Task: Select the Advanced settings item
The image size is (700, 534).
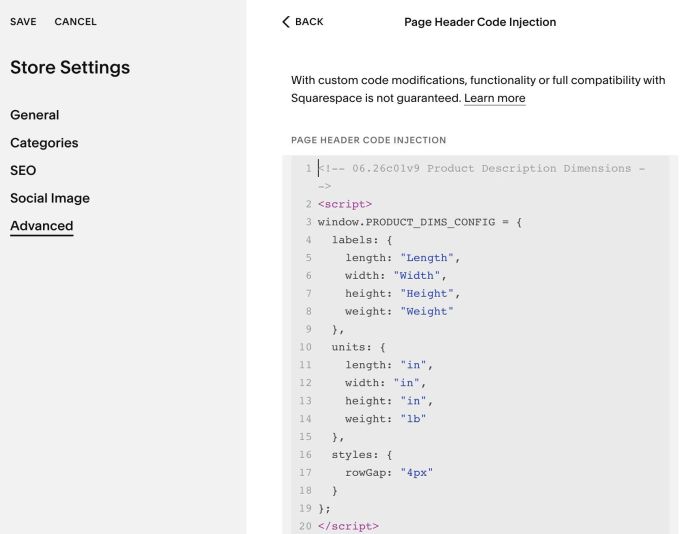Action: (42, 226)
